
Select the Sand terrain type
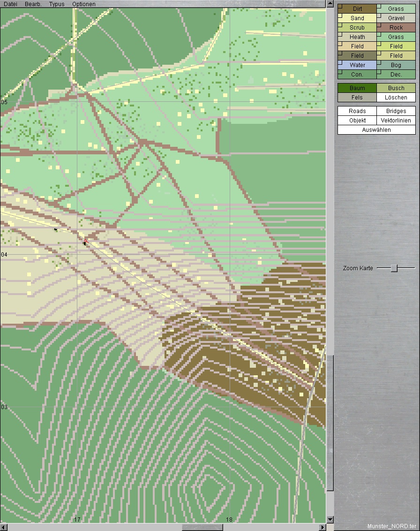pos(357,18)
